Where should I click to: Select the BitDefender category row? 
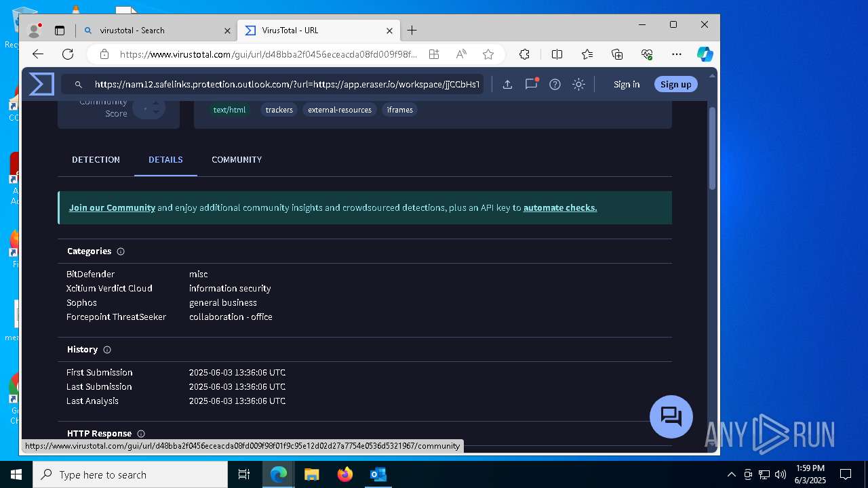[x=365, y=274]
